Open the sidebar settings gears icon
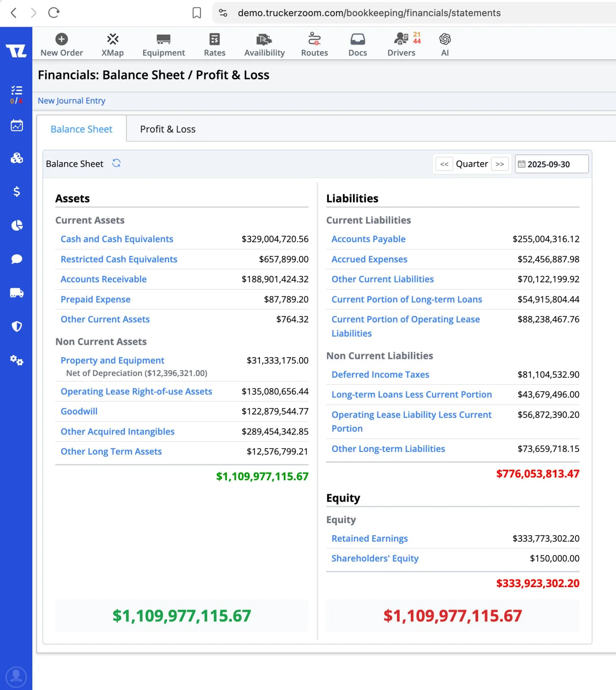The width and height of the screenshot is (616, 690). 17,360
